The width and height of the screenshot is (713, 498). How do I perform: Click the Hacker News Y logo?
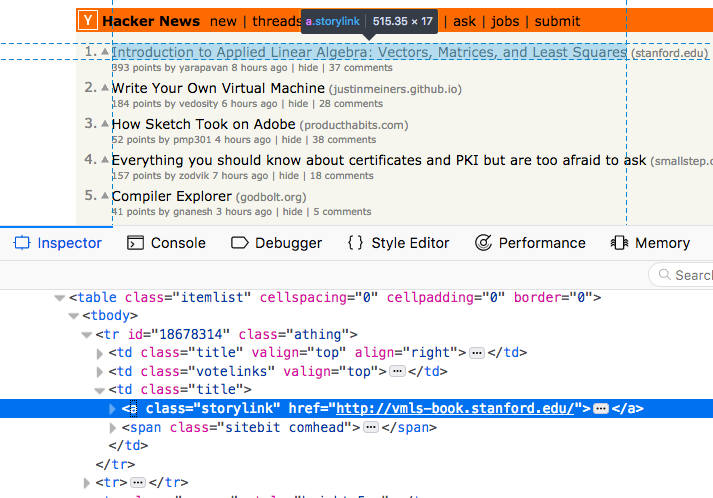point(87,20)
